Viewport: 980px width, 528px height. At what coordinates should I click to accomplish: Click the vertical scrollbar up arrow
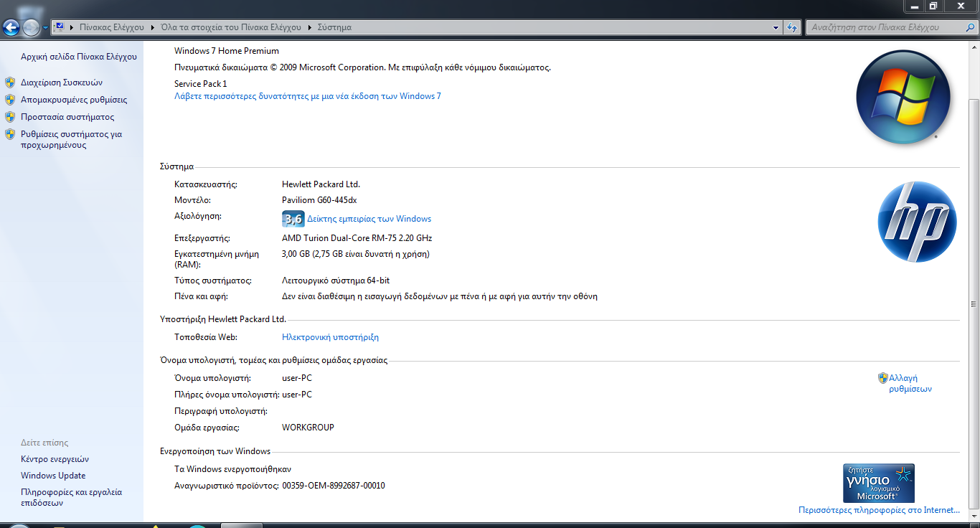pyautogui.click(x=974, y=47)
